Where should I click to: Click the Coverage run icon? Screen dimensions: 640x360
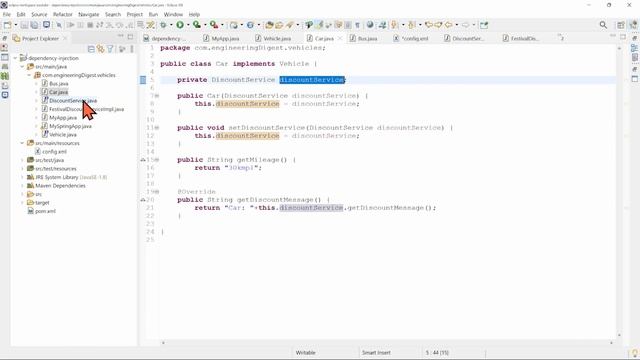pos(197,25)
